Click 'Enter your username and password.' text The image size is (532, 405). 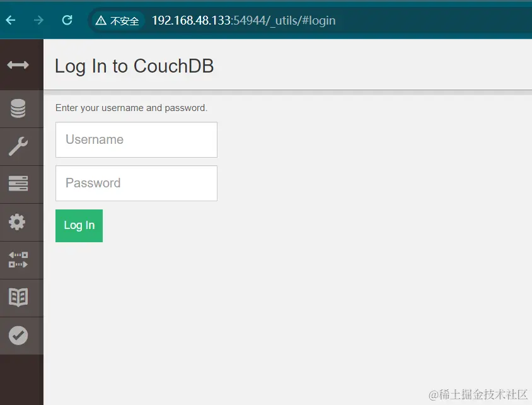point(131,108)
